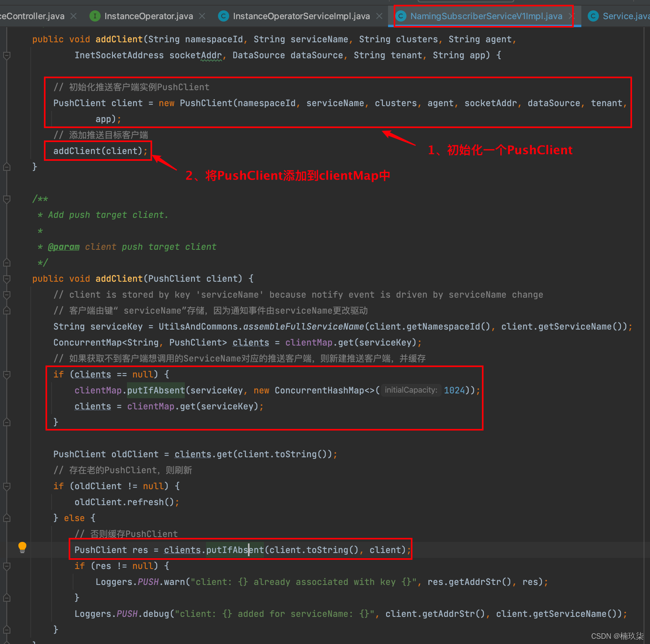The height and width of the screenshot is (644, 650).
Task: Open the yellow lightbulb quick-fix icon
Action: 22,547
